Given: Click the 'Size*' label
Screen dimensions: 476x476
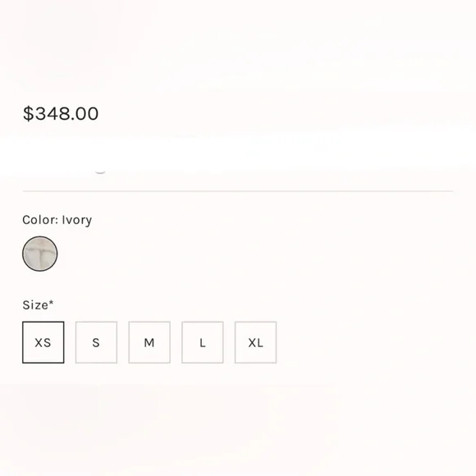Looking at the screenshot, I should click(x=38, y=304).
